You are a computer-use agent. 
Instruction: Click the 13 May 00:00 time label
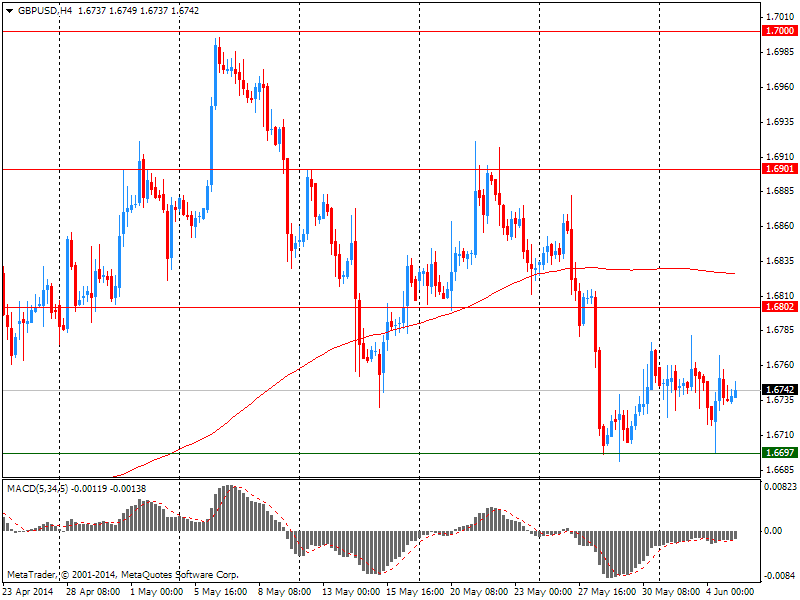click(x=351, y=592)
